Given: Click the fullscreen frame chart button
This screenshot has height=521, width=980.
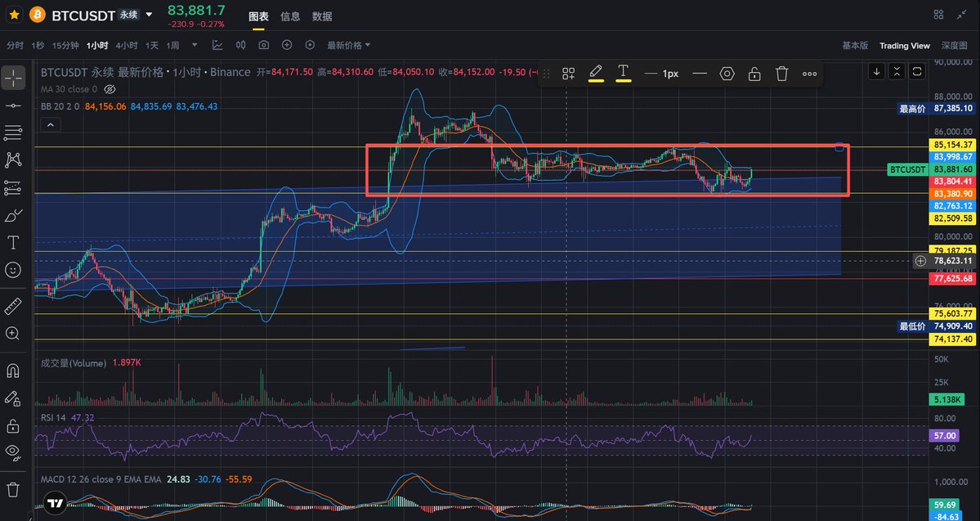Looking at the screenshot, I should pyautogui.click(x=917, y=71).
